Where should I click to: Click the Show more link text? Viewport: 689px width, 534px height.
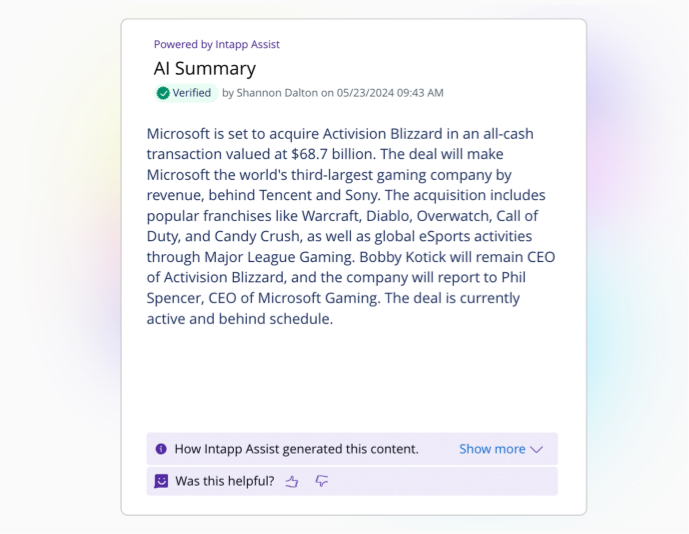tap(492, 449)
